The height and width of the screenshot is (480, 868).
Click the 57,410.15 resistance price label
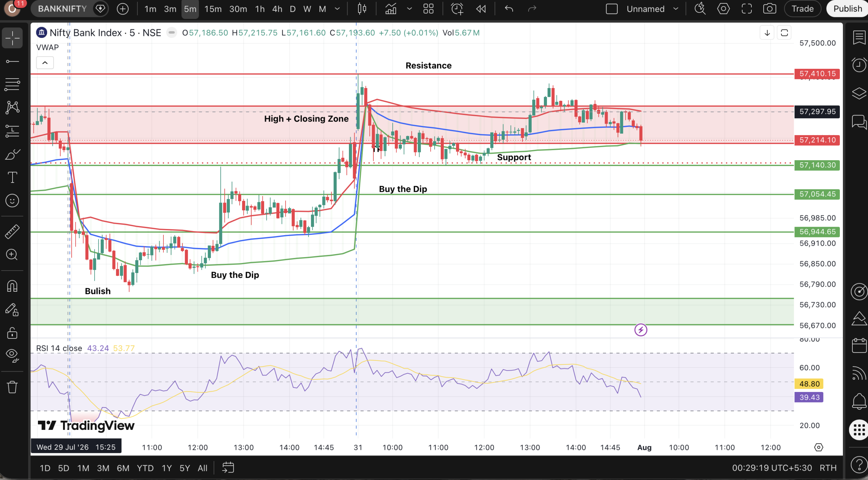click(x=817, y=74)
